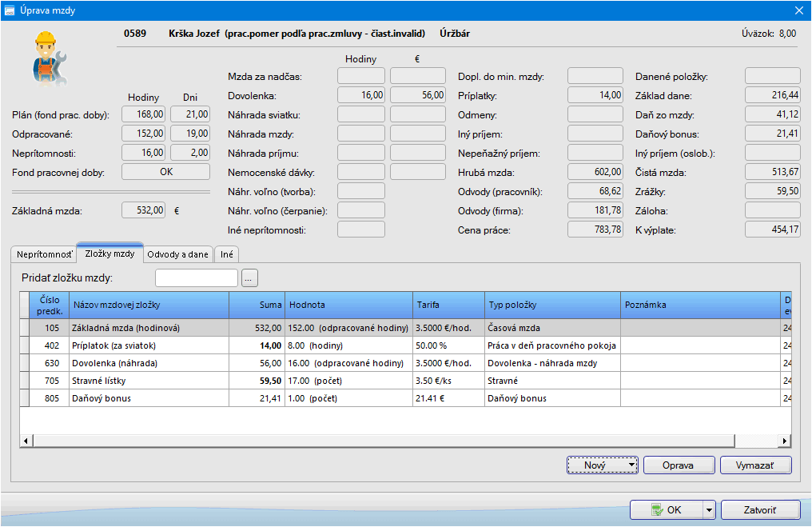This screenshot has width=812, height=527.
Task: Click the Vymazať button
Action: point(755,465)
